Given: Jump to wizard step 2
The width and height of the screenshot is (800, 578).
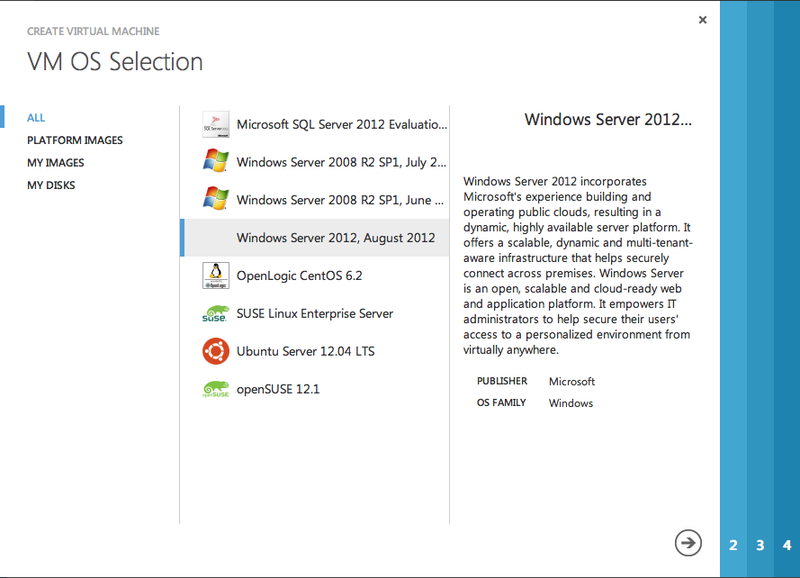Looking at the screenshot, I should (733, 546).
